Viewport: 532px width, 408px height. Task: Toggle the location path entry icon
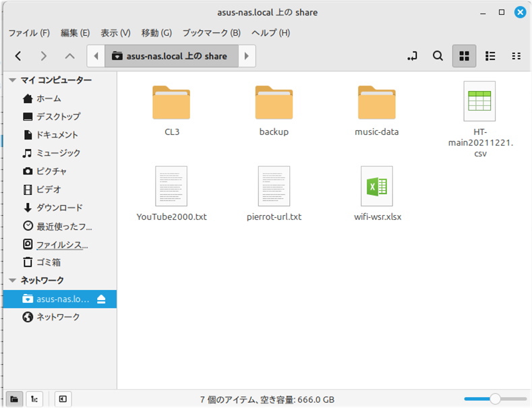coord(413,56)
